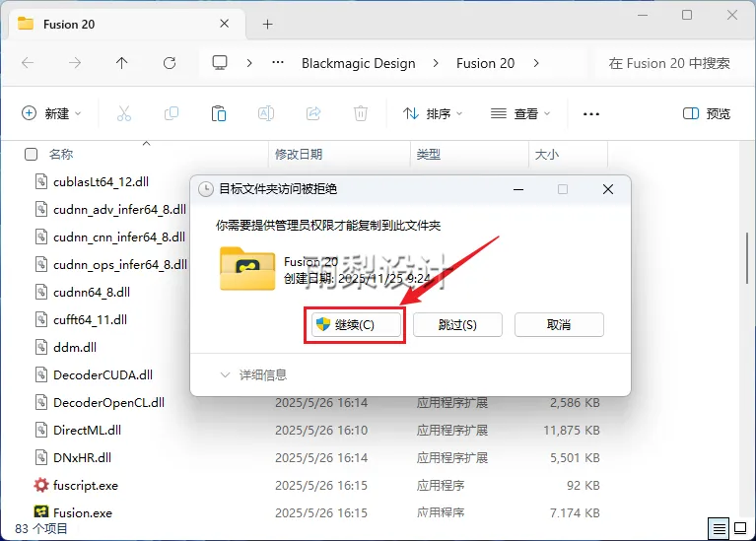Click the Rename icon in toolbar
The image size is (756, 541).
click(x=266, y=113)
